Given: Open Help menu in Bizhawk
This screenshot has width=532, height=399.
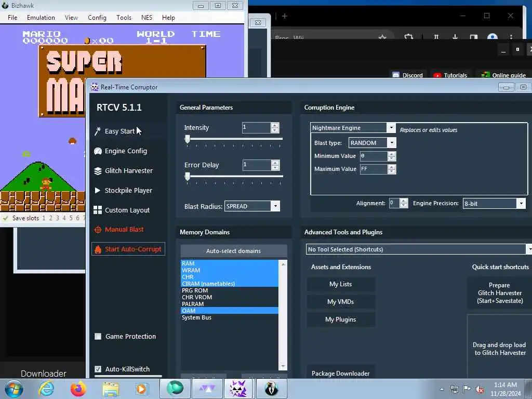Looking at the screenshot, I should pos(168,17).
